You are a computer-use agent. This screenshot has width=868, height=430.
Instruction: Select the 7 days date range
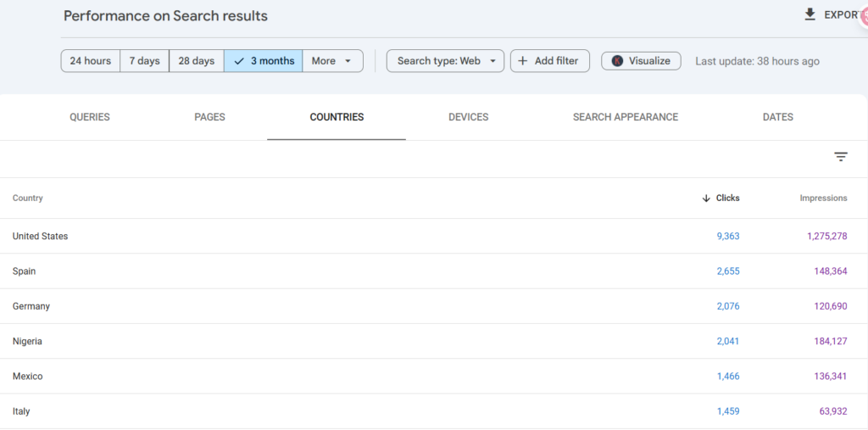[144, 61]
